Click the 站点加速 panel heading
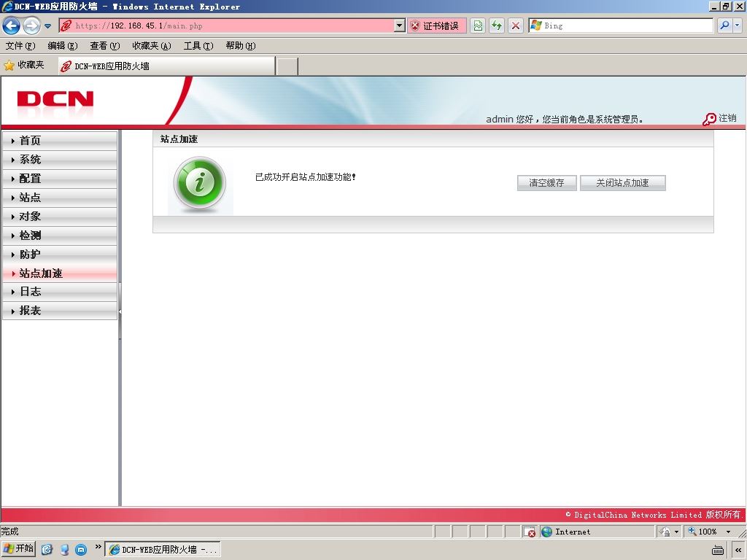This screenshot has height=560, width=747. point(179,139)
